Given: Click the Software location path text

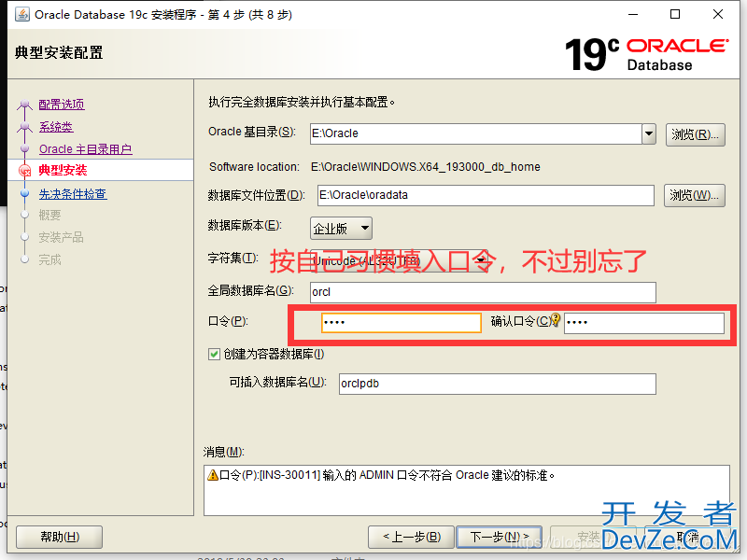Looking at the screenshot, I should (426, 167).
